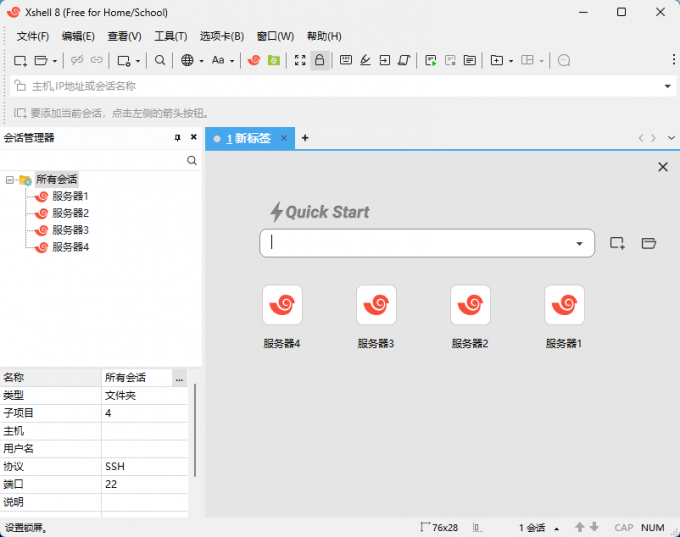This screenshot has width=680, height=537.
Task: Select 服务器4 in session tree
Action: (70, 247)
